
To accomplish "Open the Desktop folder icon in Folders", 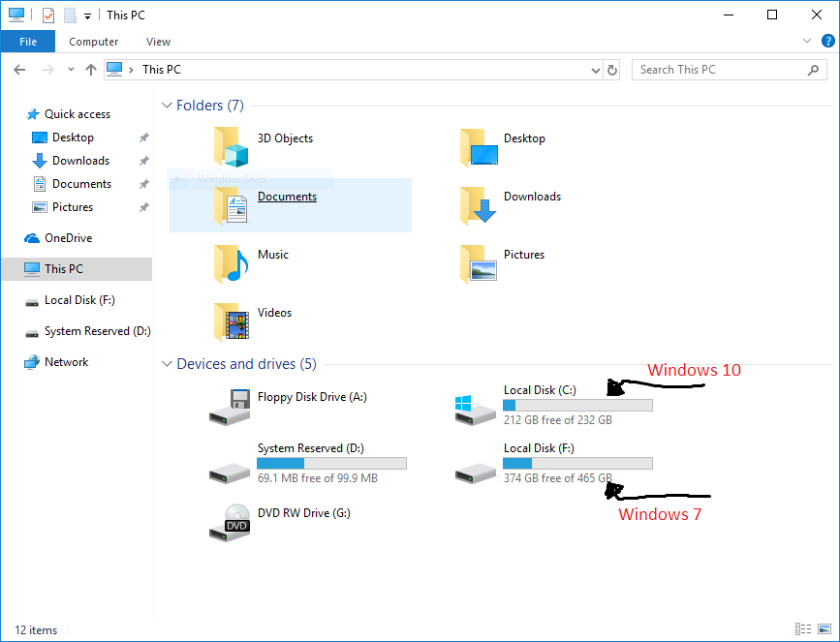I will pos(479,147).
